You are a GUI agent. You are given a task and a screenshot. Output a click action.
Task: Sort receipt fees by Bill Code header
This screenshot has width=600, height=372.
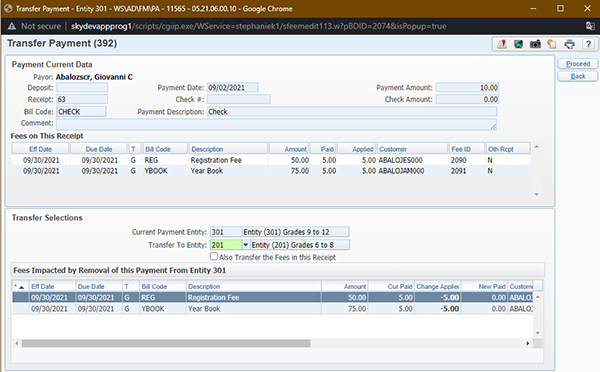pyautogui.click(x=165, y=149)
